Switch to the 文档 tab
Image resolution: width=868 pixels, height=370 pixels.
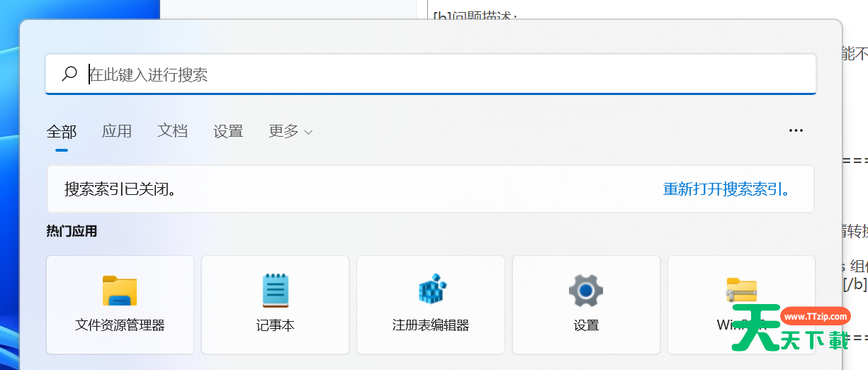(172, 131)
